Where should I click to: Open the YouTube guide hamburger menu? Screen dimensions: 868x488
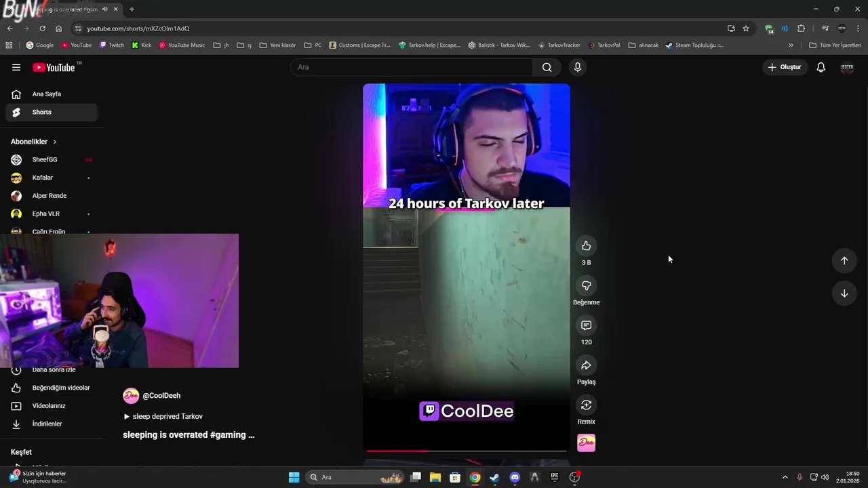tap(16, 67)
